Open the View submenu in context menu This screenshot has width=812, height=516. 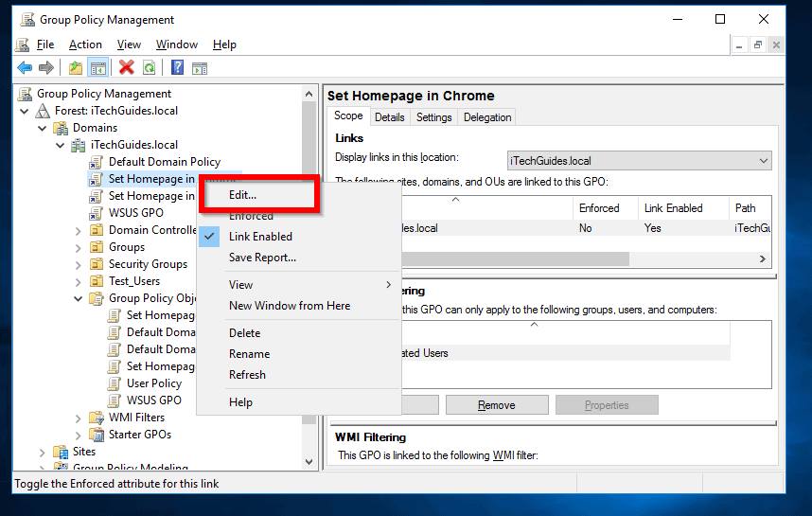point(299,285)
